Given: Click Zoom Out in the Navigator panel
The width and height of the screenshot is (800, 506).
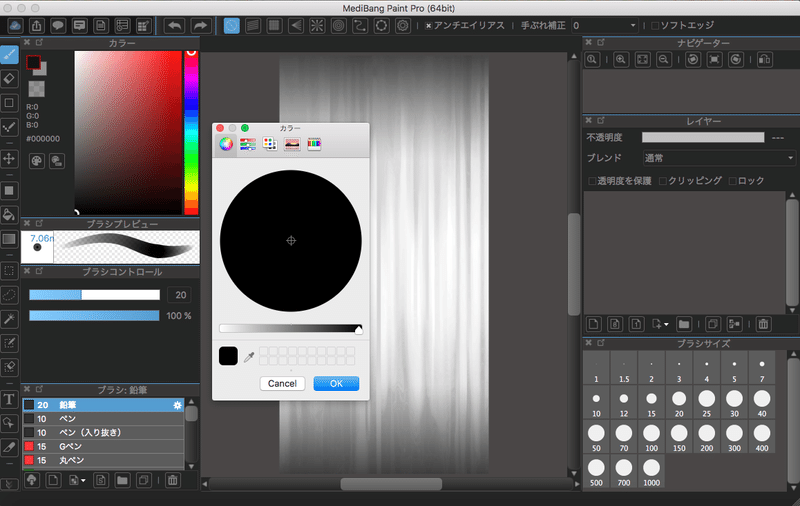Looking at the screenshot, I should click(x=663, y=60).
